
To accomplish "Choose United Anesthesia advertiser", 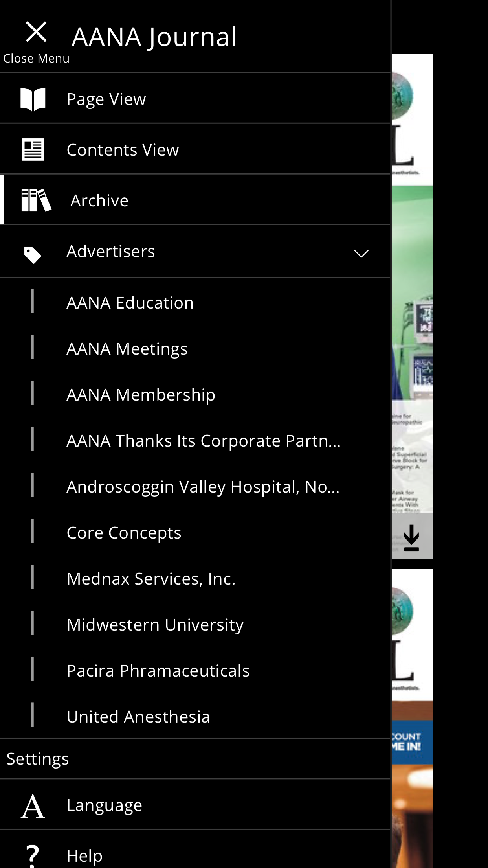I will click(138, 717).
